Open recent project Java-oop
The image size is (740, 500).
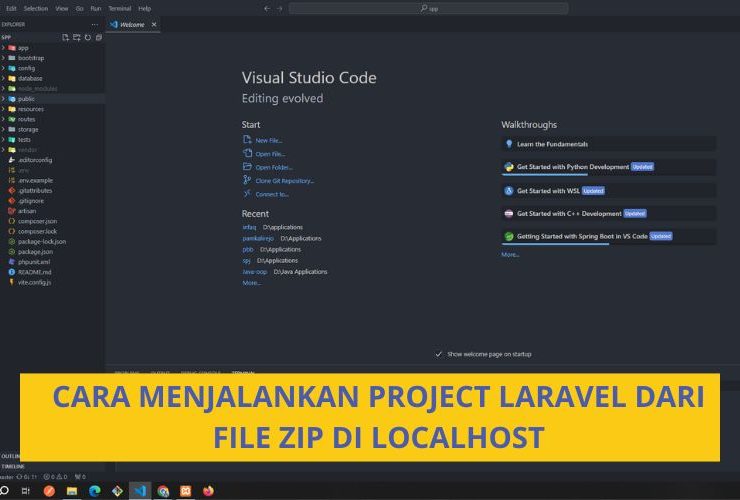(255, 272)
